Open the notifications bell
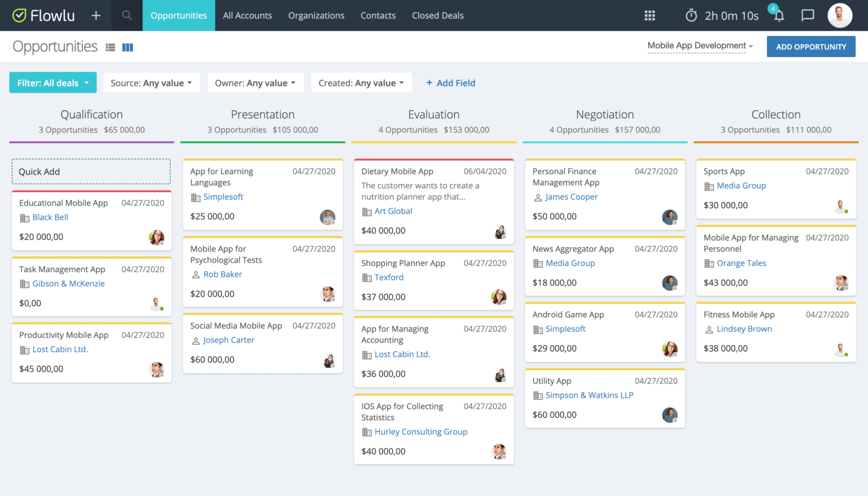This screenshot has height=496, width=868. tap(779, 16)
